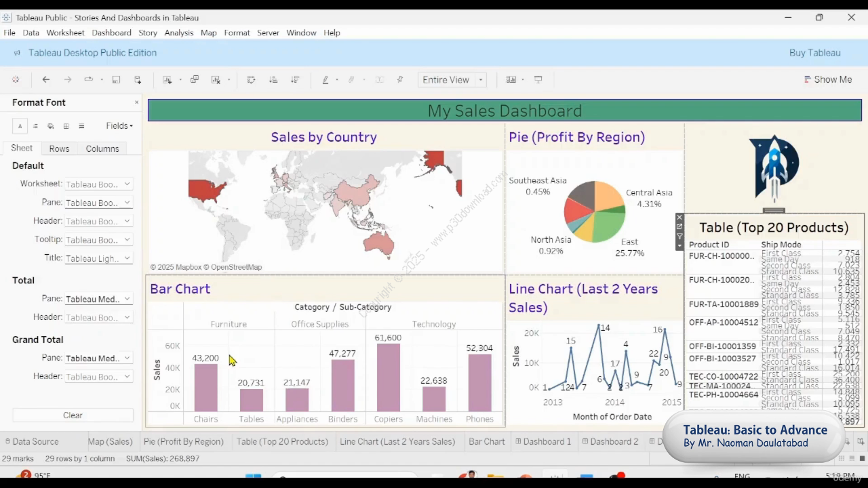
Task: Click the New Worksheet toolbar icon
Action: pyautogui.click(x=167, y=80)
